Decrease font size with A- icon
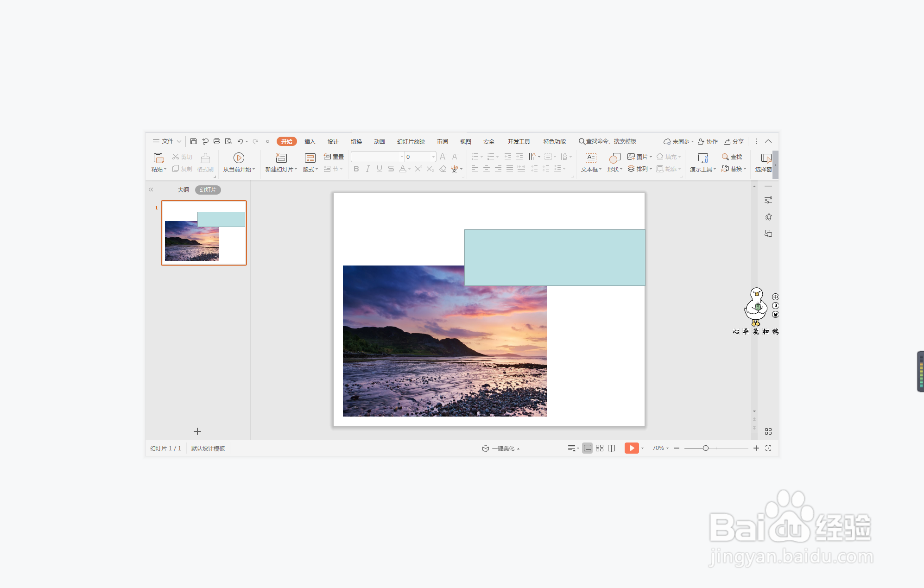924x588 pixels. 456,157
